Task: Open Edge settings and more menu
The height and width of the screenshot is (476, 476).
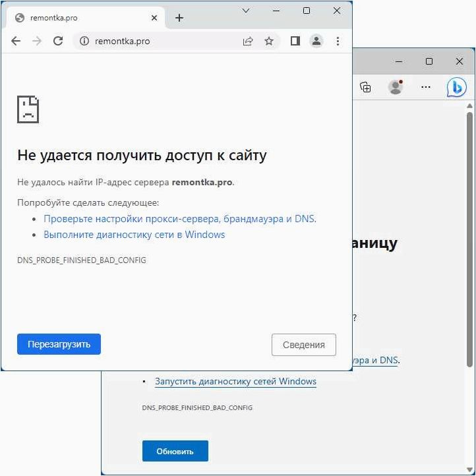Action: [426, 87]
